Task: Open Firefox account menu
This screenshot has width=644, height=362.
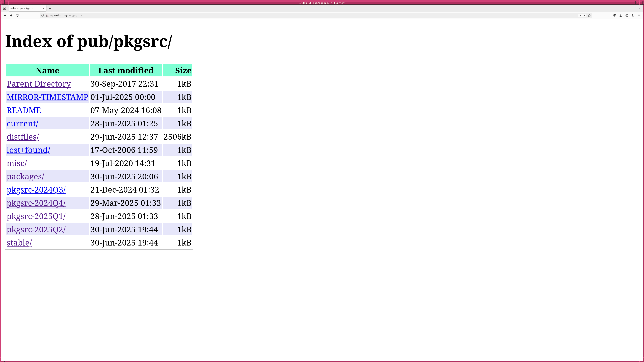Action: pyautogui.click(x=627, y=15)
